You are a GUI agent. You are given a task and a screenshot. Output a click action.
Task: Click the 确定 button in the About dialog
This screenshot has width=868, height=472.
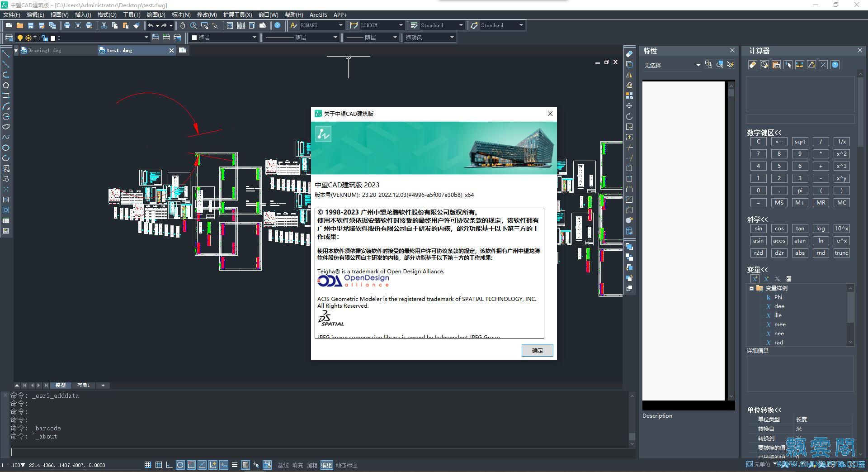tap(537, 350)
